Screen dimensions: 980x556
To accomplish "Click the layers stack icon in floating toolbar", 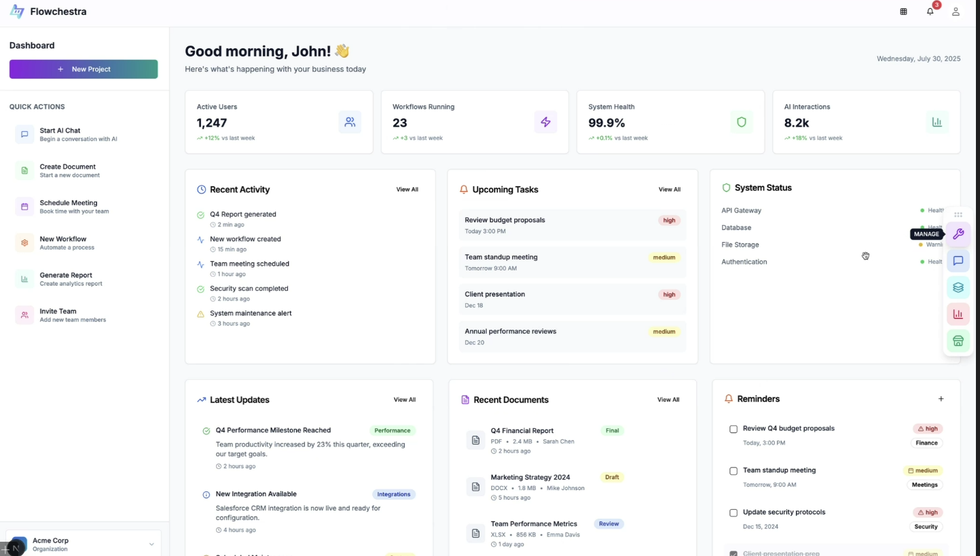I will 958,288.
